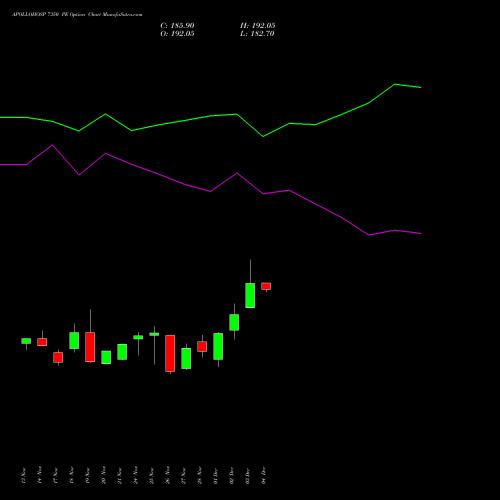Click the green indicator line's right end
500x500 pixels.
pos(421,87)
